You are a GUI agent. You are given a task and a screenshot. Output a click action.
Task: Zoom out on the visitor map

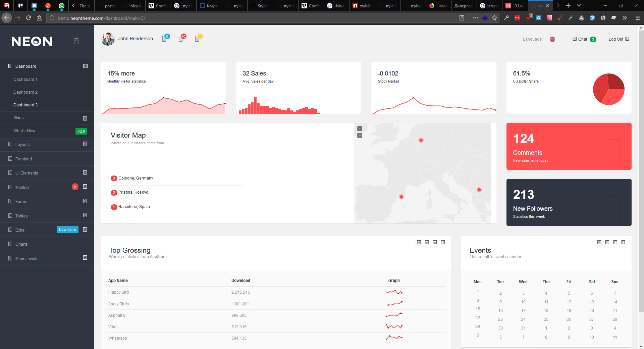360,136
